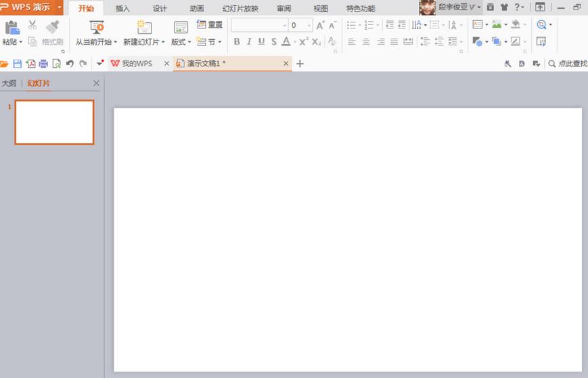Click the font color A swatch
Image resolution: width=588 pixels, height=378 pixels.
[286, 42]
